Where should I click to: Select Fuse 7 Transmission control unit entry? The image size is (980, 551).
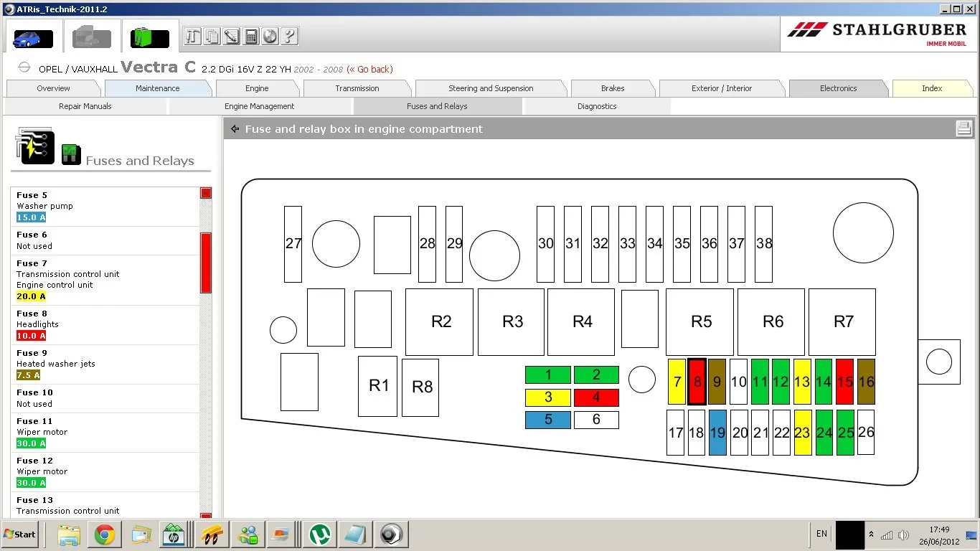click(105, 280)
